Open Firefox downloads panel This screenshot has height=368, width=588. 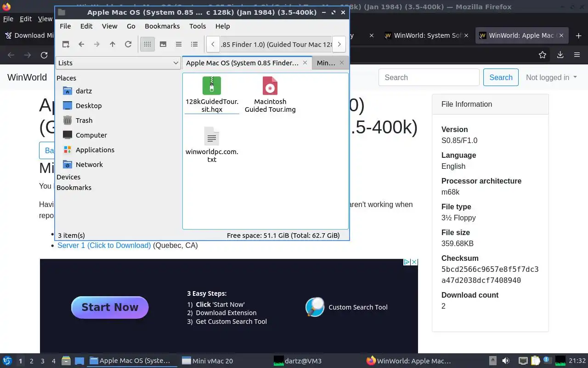(x=560, y=55)
